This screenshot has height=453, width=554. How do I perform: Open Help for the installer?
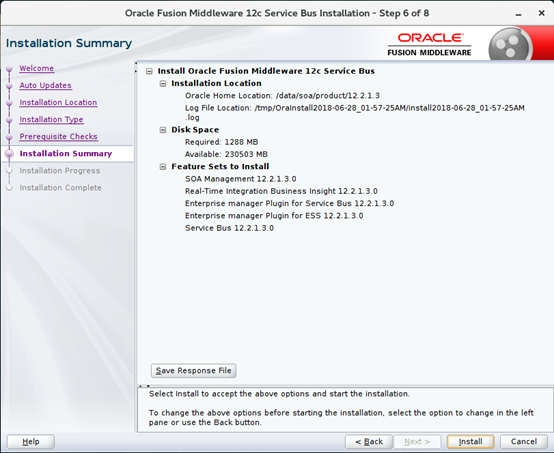[31, 442]
